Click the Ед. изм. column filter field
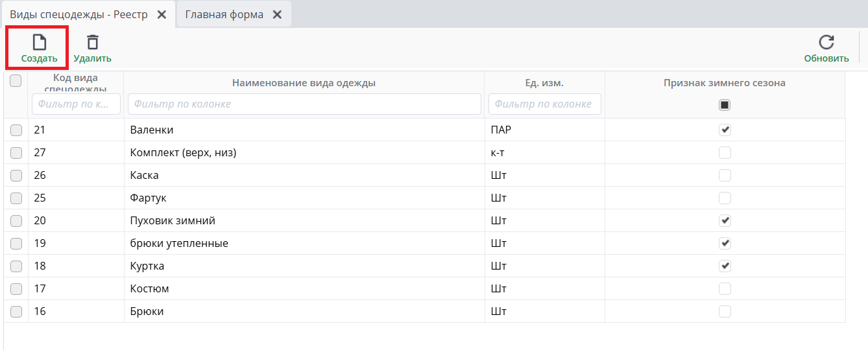Screen dimensions: 868x350 [x=544, y=104]
